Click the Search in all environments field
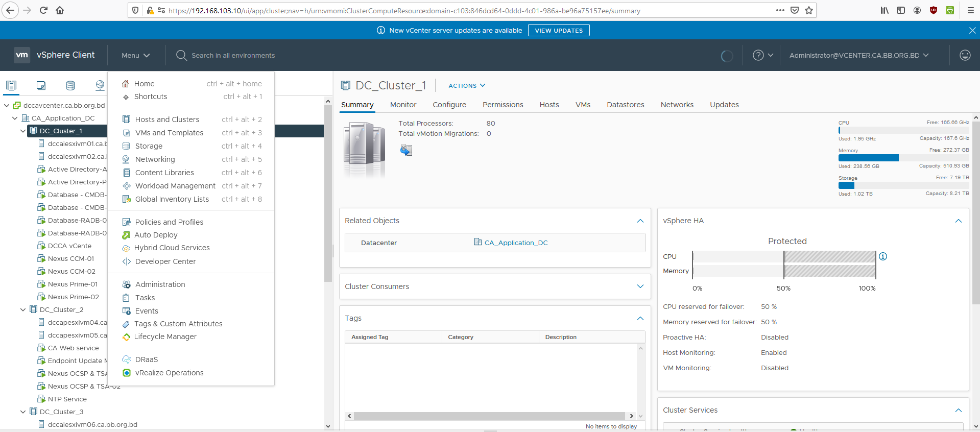This screenshot has height=432, width=980. [233, 55]
